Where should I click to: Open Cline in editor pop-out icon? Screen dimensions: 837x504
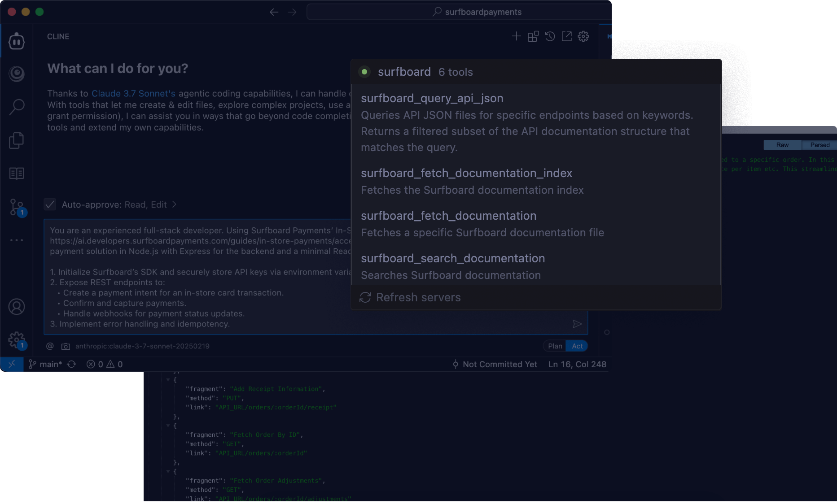tap(567, 36)
